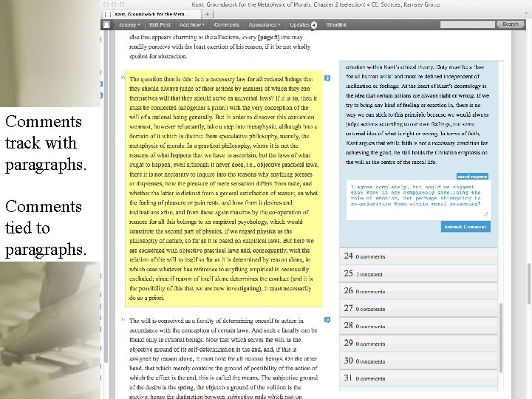Image resolution: width=532 pixels, height=399 pixels.
Task: Expand paragraph 29 comments row
Action: pyautogui.click(x=418, y=344)
